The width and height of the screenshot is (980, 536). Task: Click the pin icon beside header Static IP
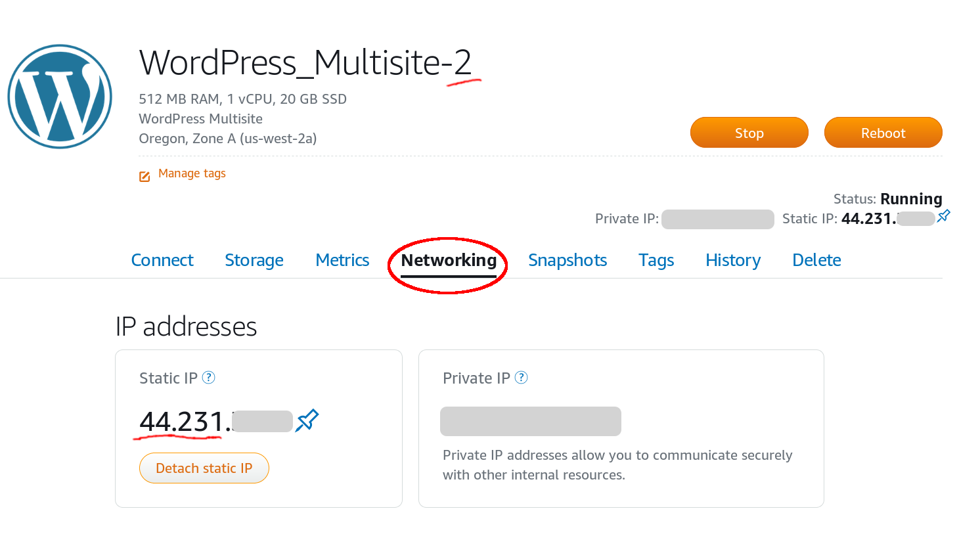click(x=944, y=216)
